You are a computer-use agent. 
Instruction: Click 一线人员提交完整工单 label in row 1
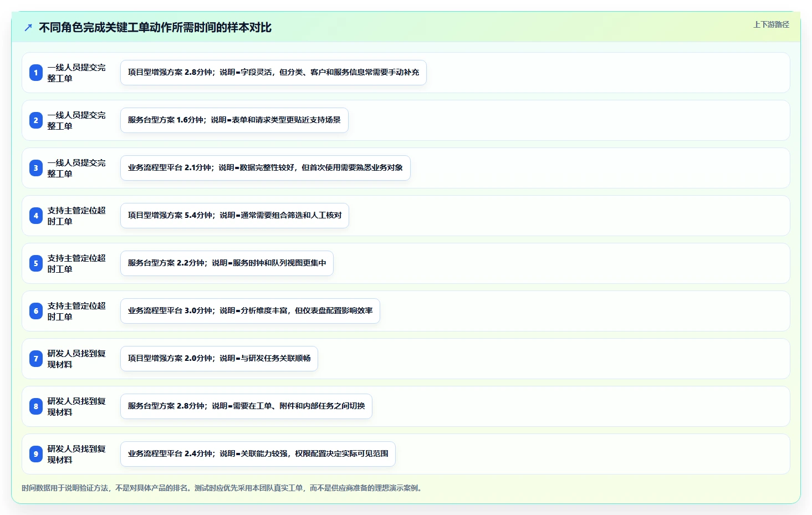tap(76, 73)
